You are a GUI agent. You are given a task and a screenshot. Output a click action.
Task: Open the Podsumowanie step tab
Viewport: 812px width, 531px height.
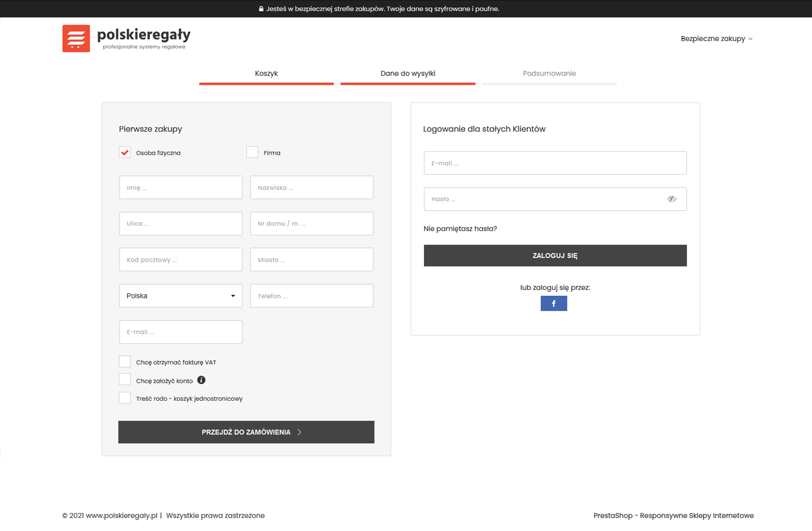[x=549, y=74]
